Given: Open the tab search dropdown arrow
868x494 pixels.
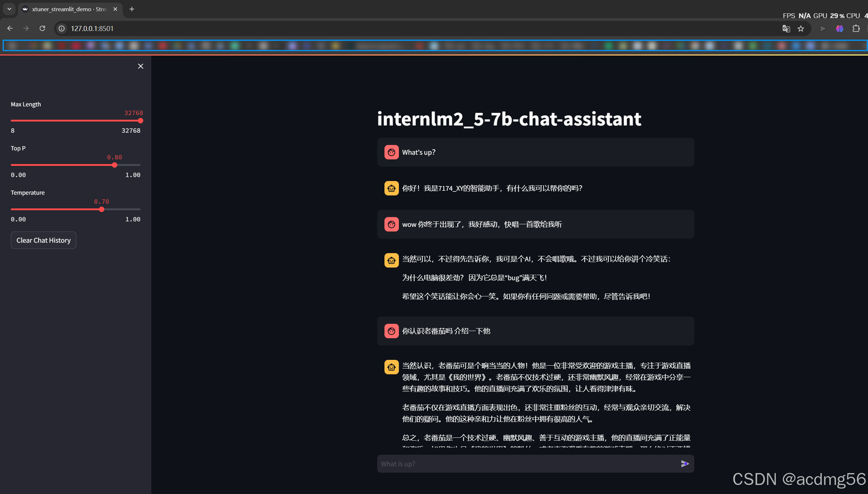Looking at the screenshot, I should (x=9, y=9).
